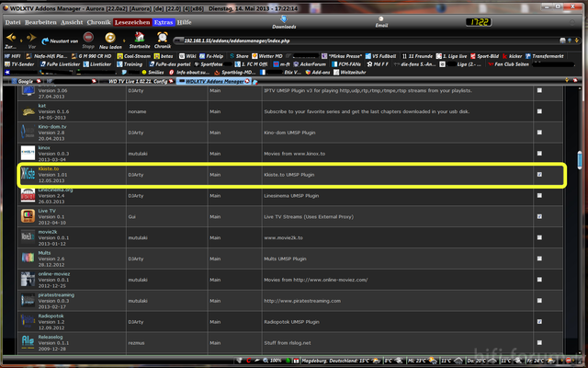Open the list-all-tabs dropdown arrow
Viewport: 588px width, 368px height.
coord(567,81)
